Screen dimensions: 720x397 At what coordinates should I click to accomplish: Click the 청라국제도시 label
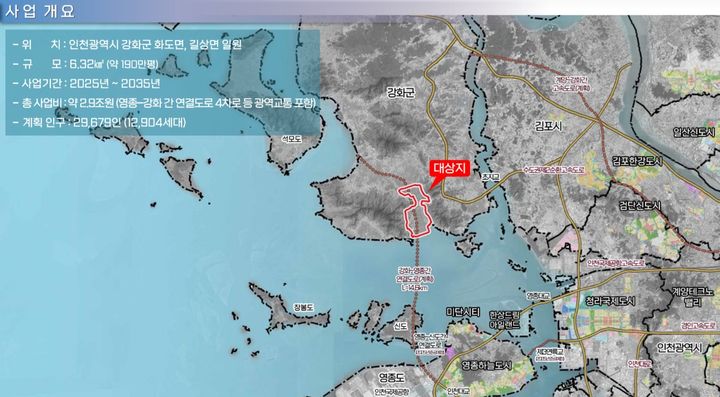(610, 301)
